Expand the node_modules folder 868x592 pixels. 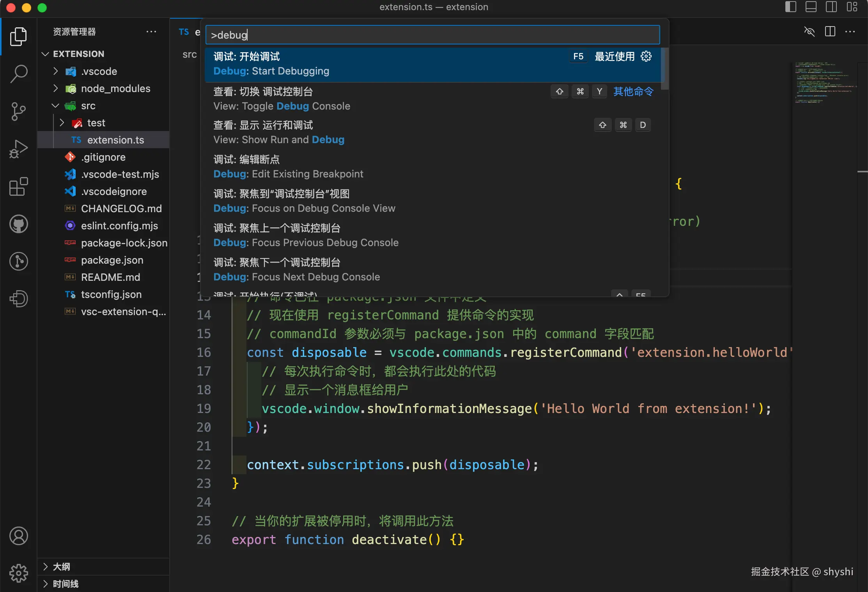coord(115,89)
